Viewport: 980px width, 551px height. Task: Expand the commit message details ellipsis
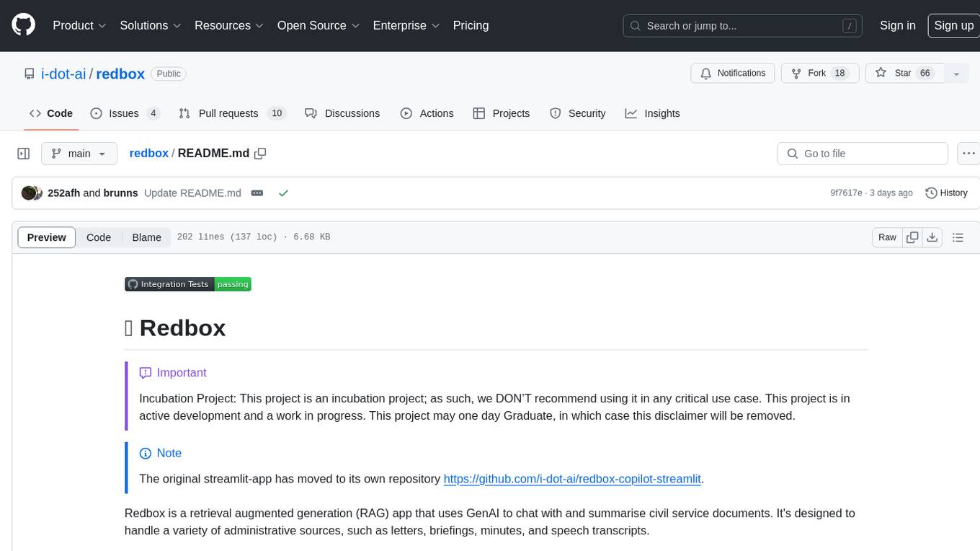pos(257,193)
